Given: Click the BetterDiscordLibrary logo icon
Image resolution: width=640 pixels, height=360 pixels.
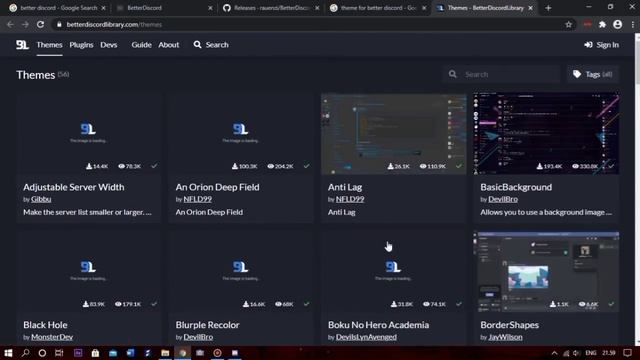Looking at the screenshot, I should point(22,44).
